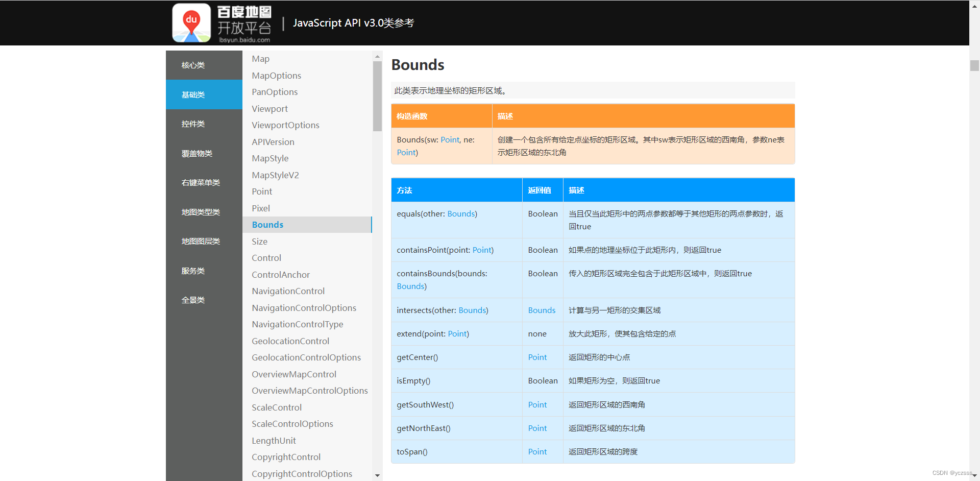The image size is (980, 481).
Task: Open the 覆盖物类 category
Action: [197, 153]
